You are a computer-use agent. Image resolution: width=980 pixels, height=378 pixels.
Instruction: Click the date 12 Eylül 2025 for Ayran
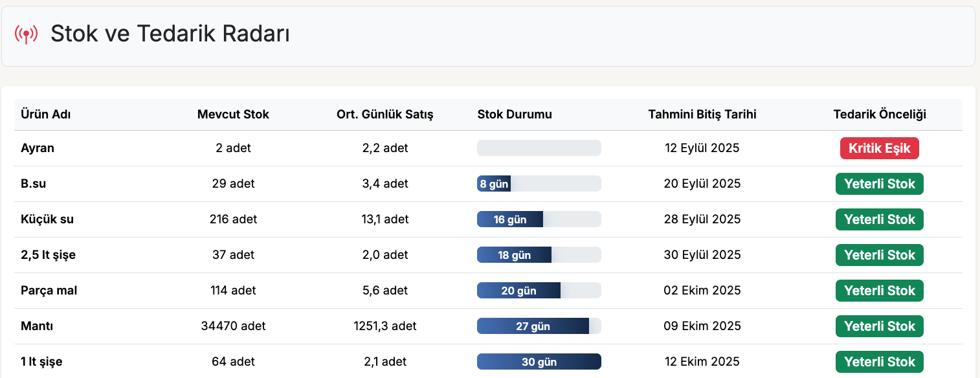point(702,148)
